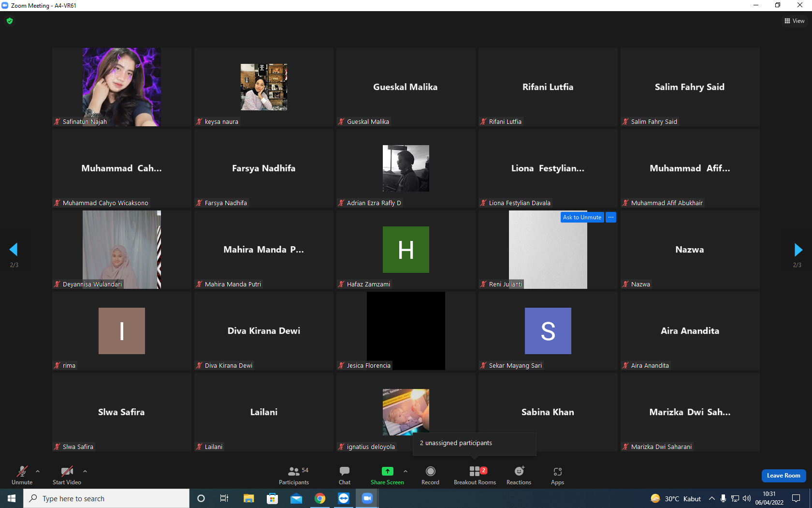Open the Apps panel

[557, 476]
